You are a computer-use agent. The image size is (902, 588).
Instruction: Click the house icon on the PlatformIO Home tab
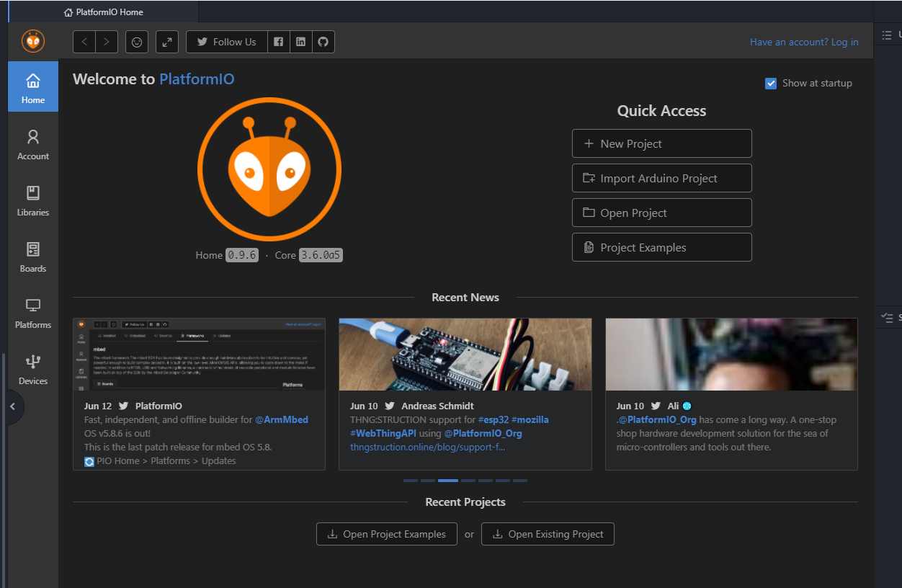(x=68, y=12)
